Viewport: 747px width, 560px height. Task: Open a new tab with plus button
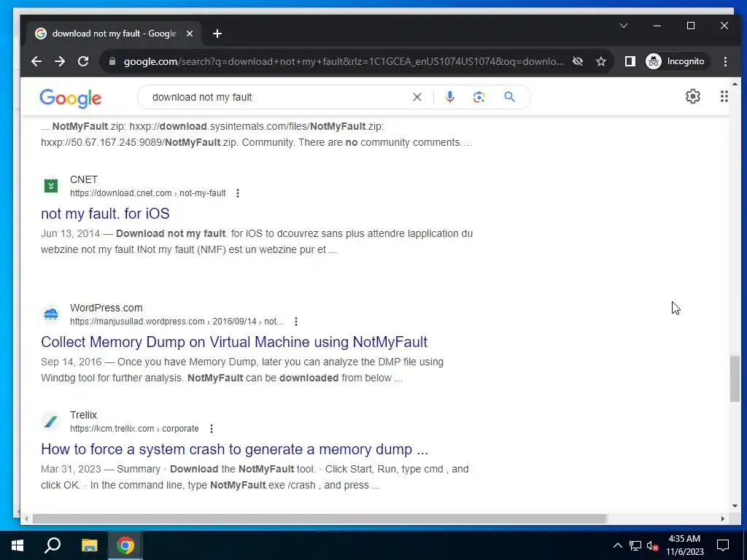(217, 34)
